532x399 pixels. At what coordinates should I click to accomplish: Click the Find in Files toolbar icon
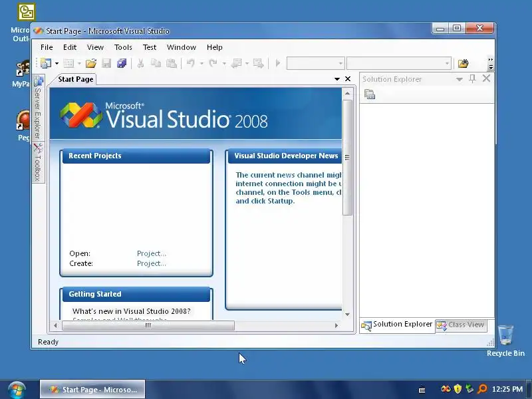[x=463, y=63]
